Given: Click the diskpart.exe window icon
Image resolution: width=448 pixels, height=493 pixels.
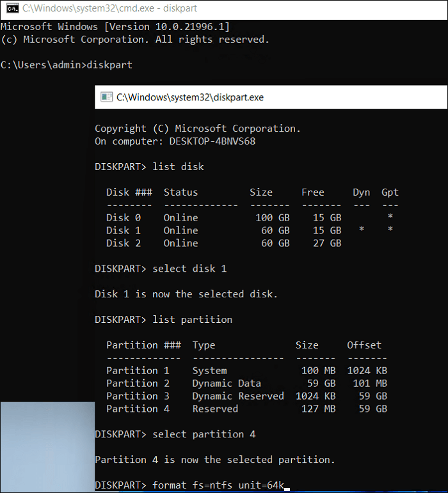Looking at the screenshot, I should pyautogui.click(x=106, y=97).
